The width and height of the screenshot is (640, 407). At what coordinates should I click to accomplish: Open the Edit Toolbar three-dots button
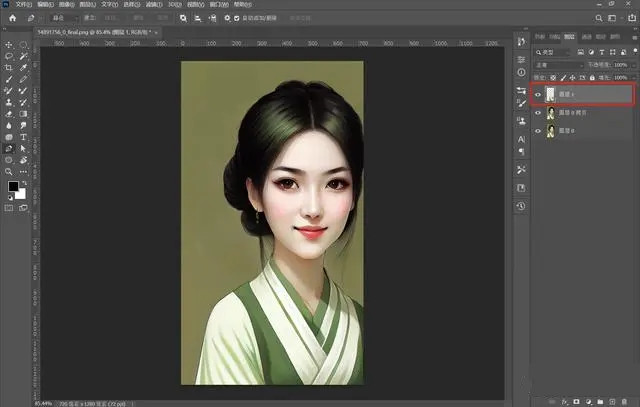click(23, 171)
